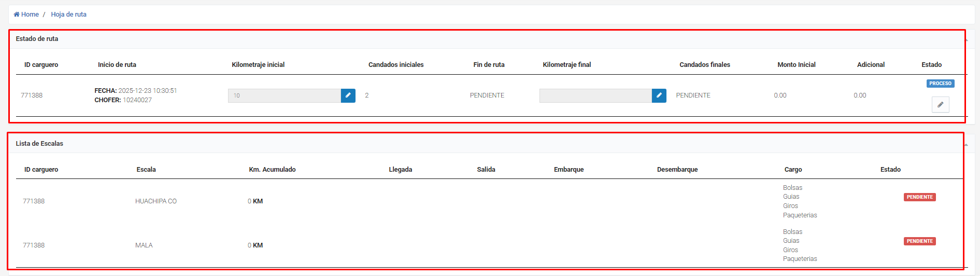
Task: Click the PENDIENTE badge for MALA
Action: point(919,241)
